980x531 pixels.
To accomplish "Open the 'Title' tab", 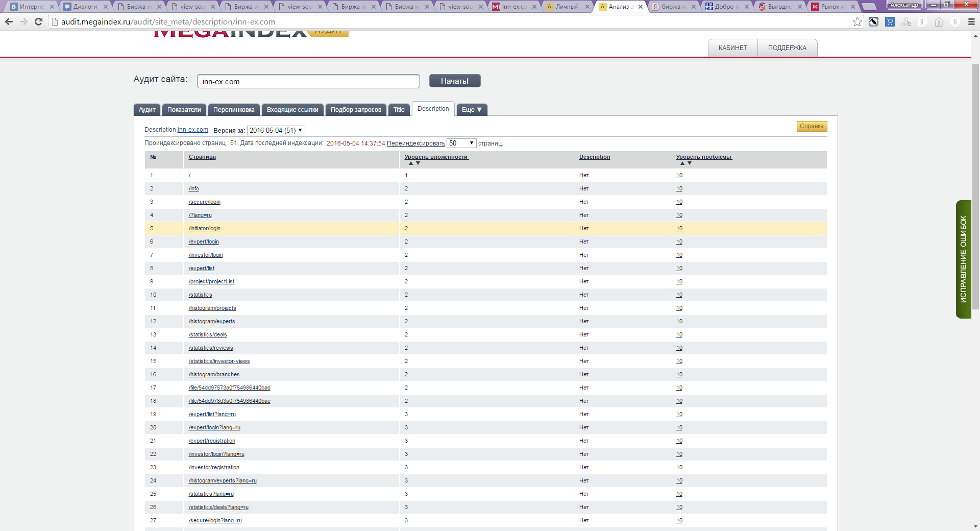I will [x=399, y=110].
